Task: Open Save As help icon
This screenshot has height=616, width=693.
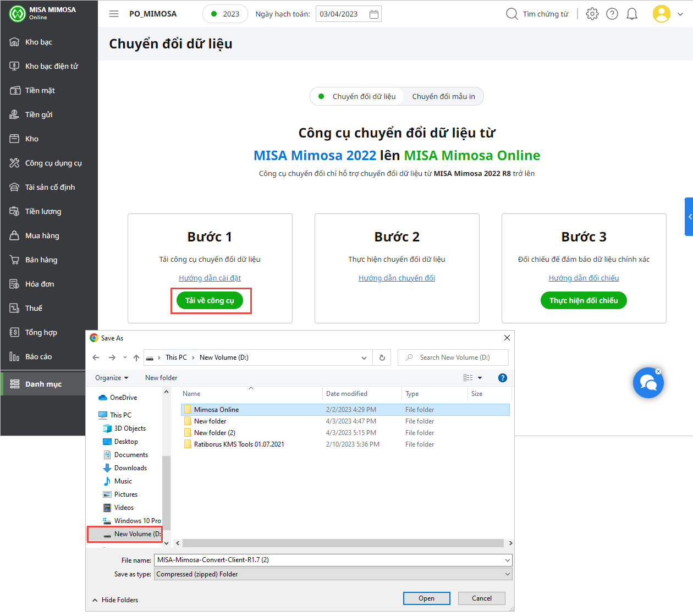Action: pos(502,378)
